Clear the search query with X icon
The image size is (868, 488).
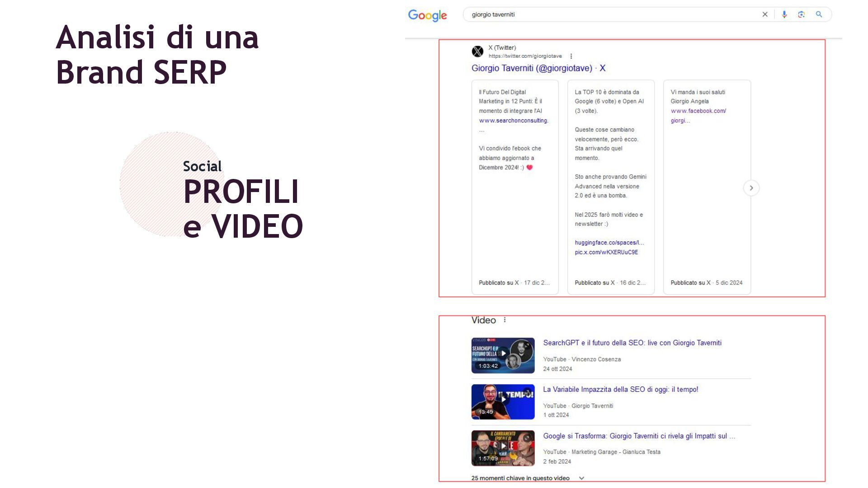coord(765,14)
